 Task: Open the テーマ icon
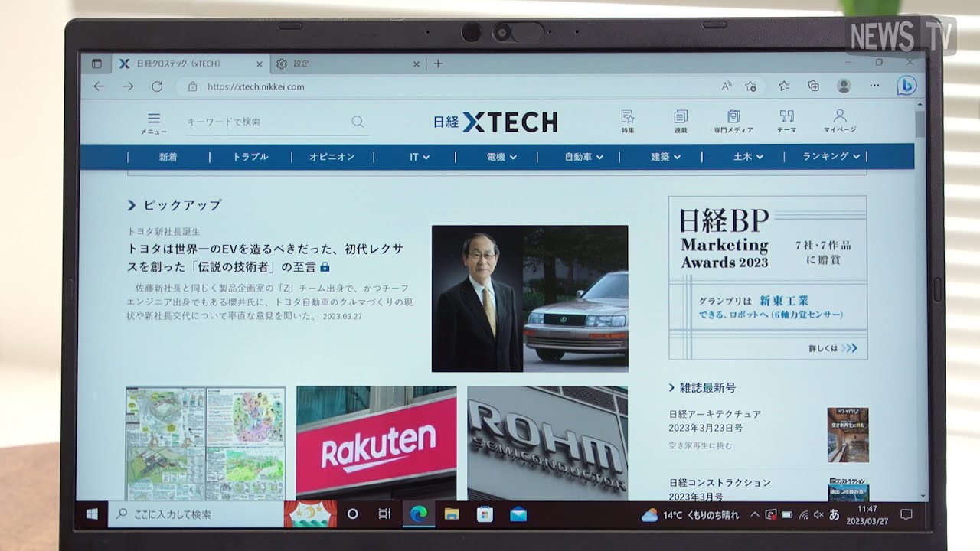786,121
